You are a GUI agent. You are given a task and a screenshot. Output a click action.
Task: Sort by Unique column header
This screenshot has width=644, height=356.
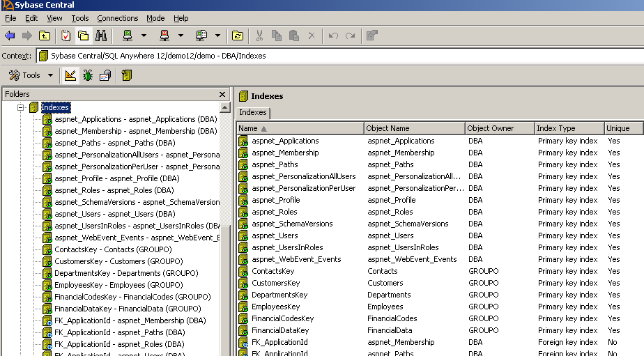624,128
